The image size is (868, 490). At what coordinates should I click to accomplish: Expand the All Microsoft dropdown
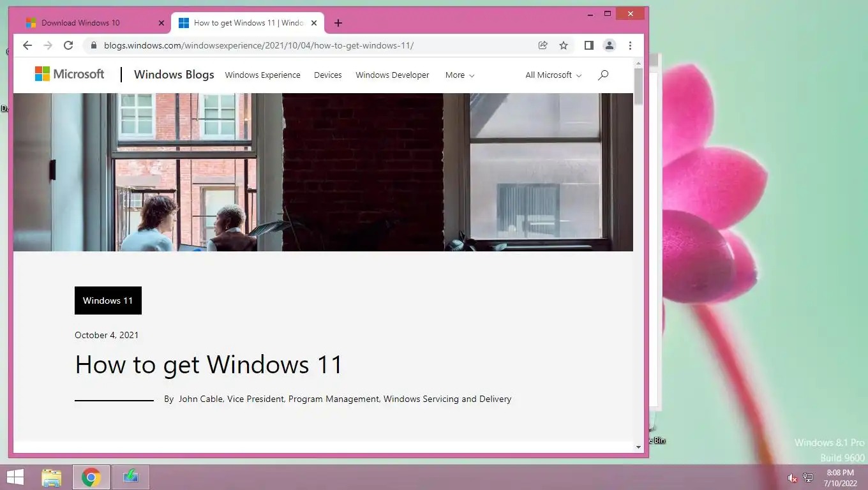click(x=553, y=75)
